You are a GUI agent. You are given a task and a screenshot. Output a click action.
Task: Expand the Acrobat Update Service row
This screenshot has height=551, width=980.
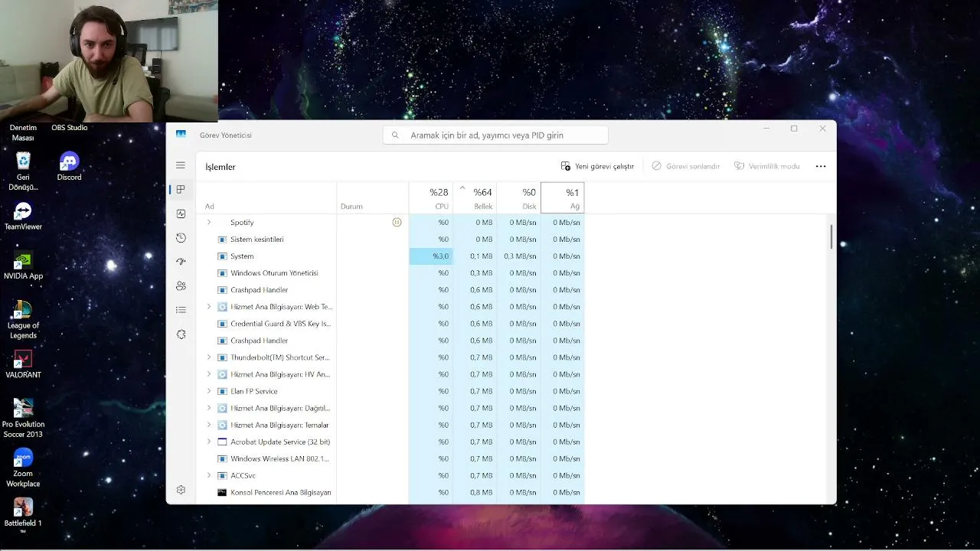point(208,442)
